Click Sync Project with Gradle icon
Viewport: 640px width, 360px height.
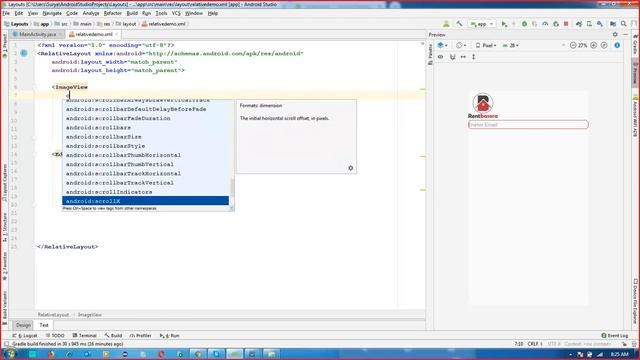579,24
